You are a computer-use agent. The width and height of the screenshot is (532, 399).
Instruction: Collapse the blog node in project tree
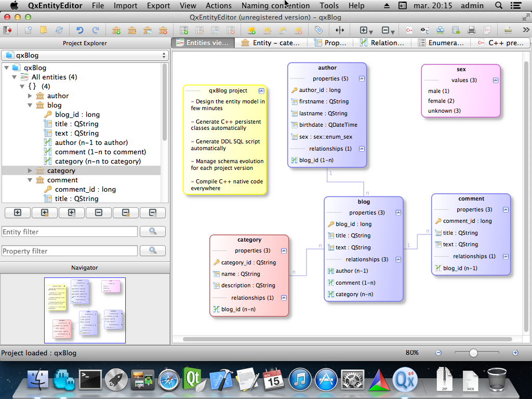[30, 105]
